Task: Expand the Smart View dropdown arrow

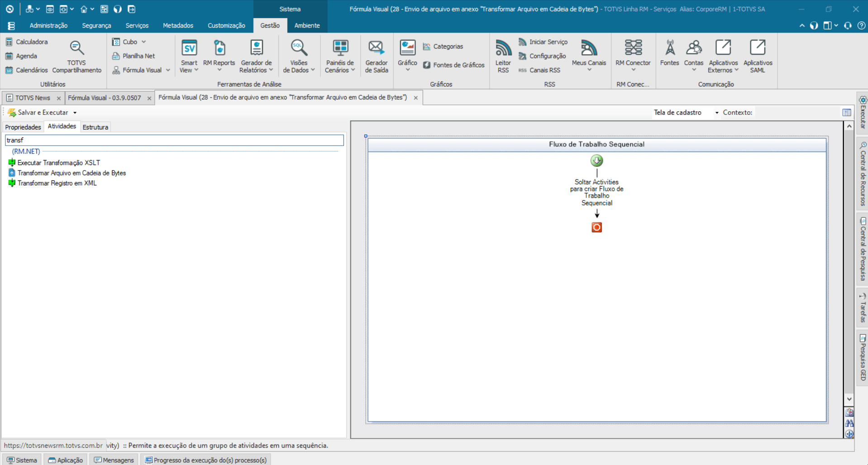Action: 196,70
